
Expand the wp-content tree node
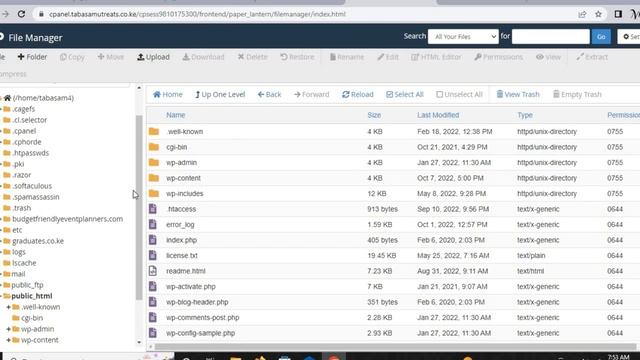tap(8, 340)
